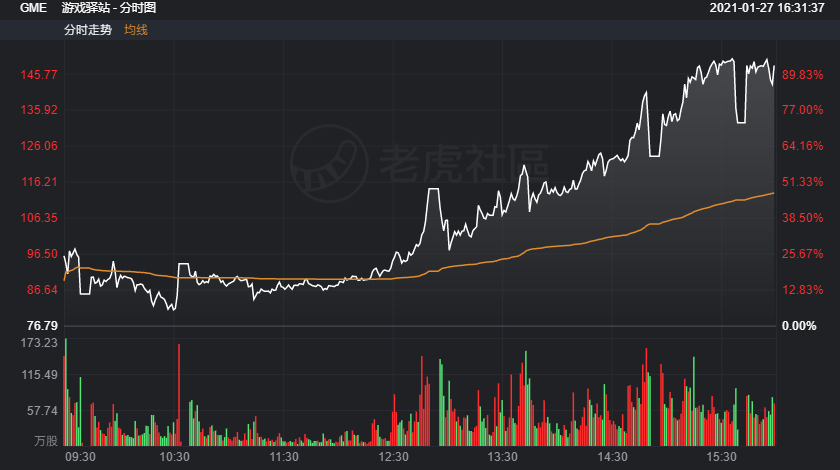Click the 11:30 time axis marker
The image size is (840, 470).
(x=284, y=457)
